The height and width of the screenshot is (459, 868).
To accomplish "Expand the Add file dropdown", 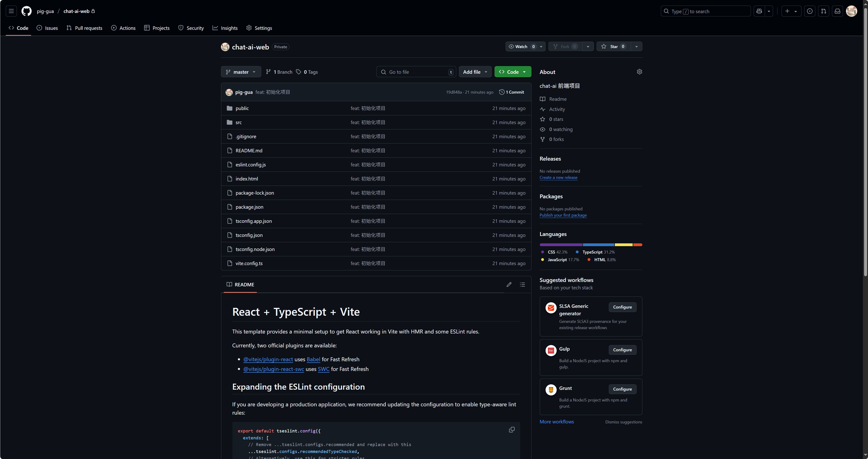I will click(x=475, y=72).
